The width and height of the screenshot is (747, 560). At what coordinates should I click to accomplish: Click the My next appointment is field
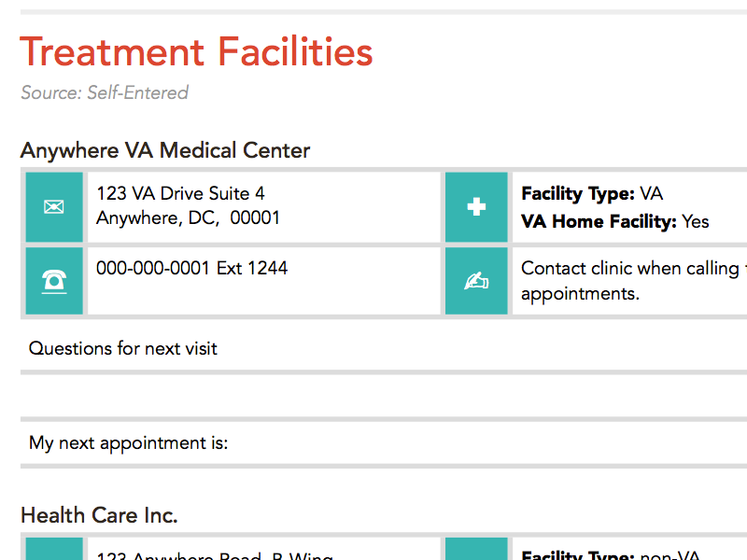pyautogui.click(x=129, y=442)
